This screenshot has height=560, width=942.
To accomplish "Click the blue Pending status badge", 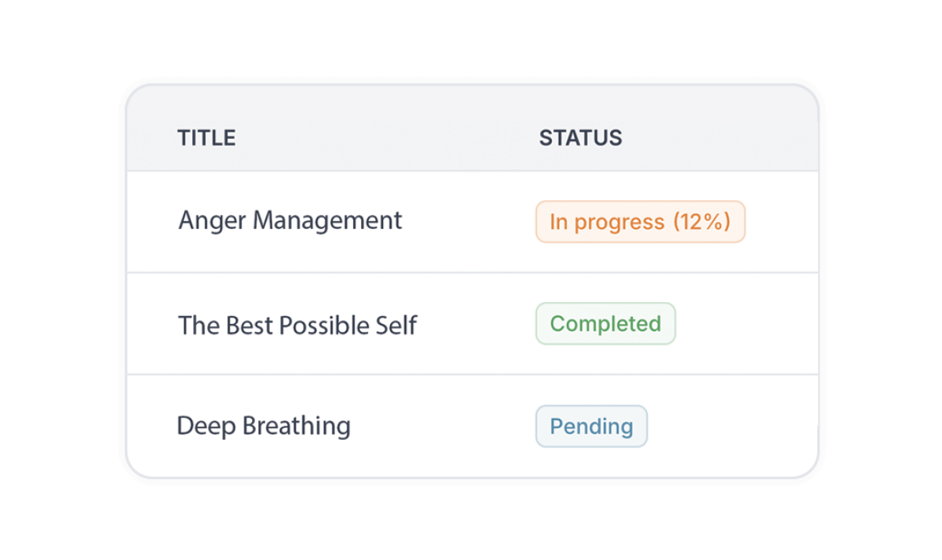I will 591,427.
